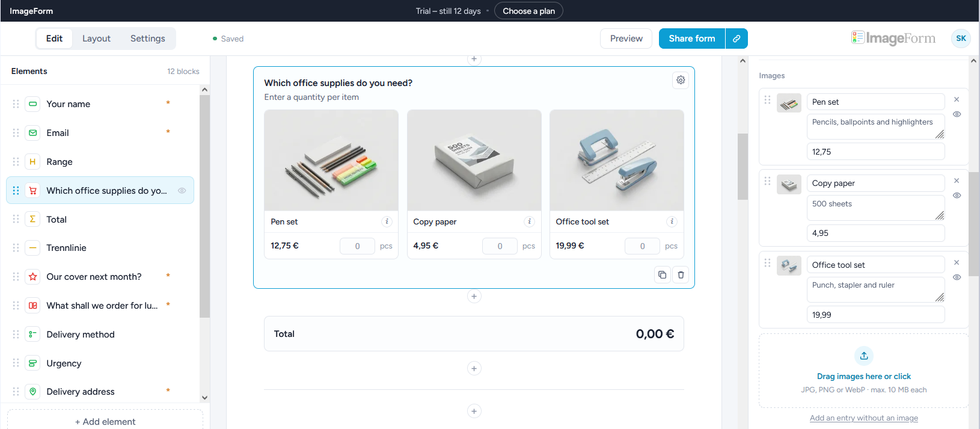Click shopping cart icon of office supplies element
The width and height of the screenshot is (980, 429).
(x=33, y=191)
